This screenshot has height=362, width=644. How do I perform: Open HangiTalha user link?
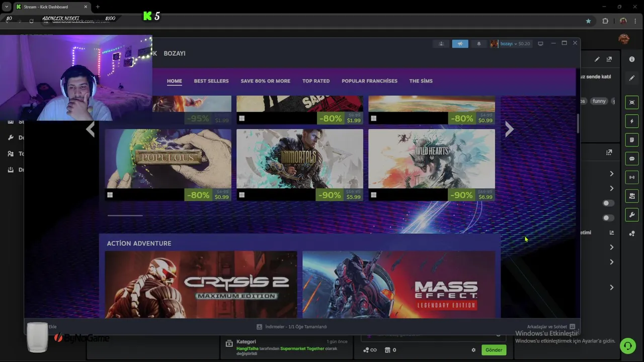(x=247, y=348)
